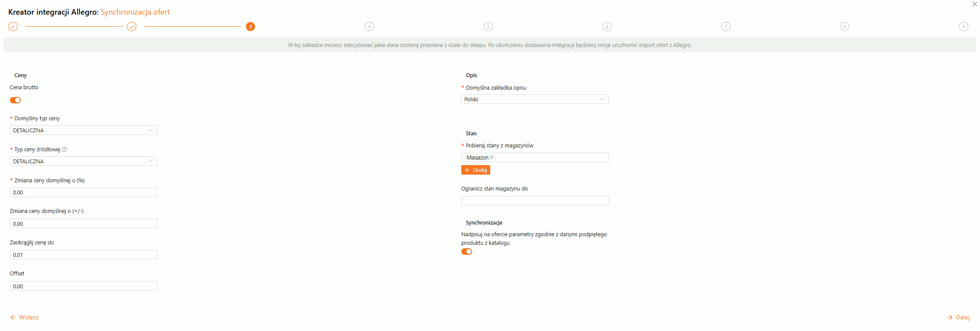Proceed with the Dalej link

pyautogui.click(x=958, y=317)
